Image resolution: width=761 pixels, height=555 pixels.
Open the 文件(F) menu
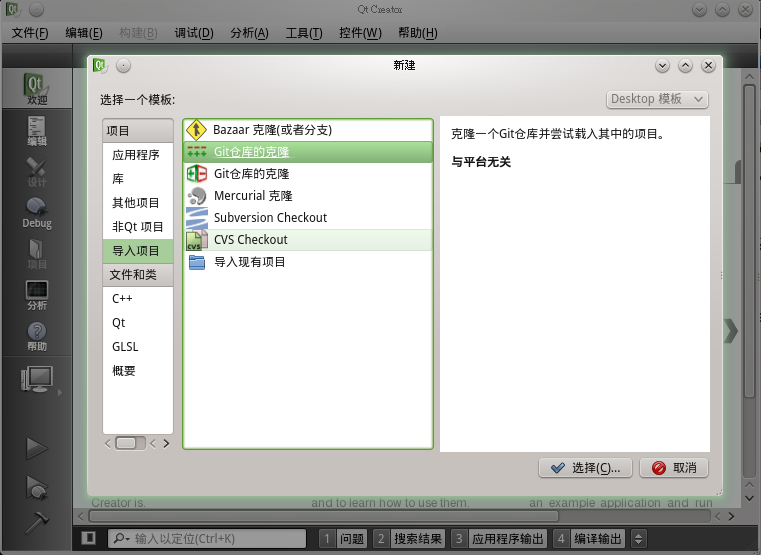tap(30, 33)
